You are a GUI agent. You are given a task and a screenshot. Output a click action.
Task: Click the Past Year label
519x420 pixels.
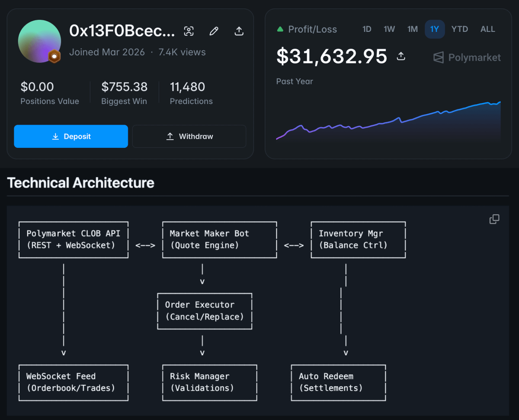(295, 81)
